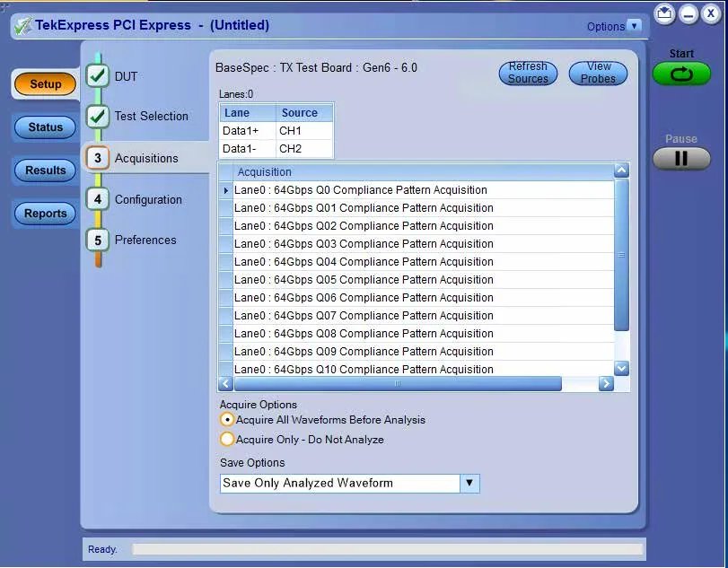
Task: Select step 4 Configuration icon
Action: click(98, 199)
